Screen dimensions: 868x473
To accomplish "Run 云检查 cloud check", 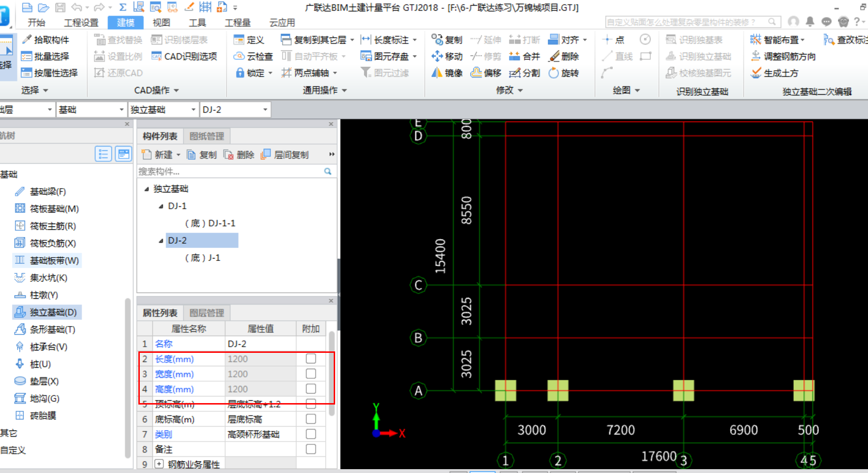I will [253, 56].
